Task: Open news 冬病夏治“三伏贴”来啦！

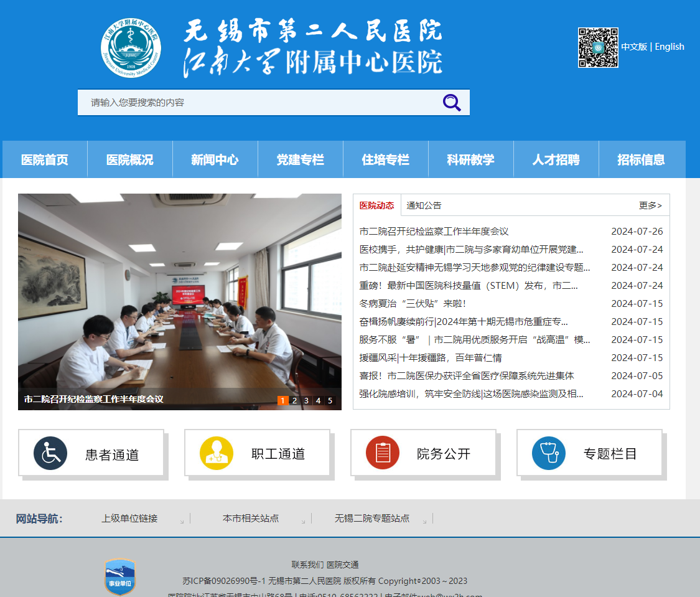Action: (x=413, y=304)
